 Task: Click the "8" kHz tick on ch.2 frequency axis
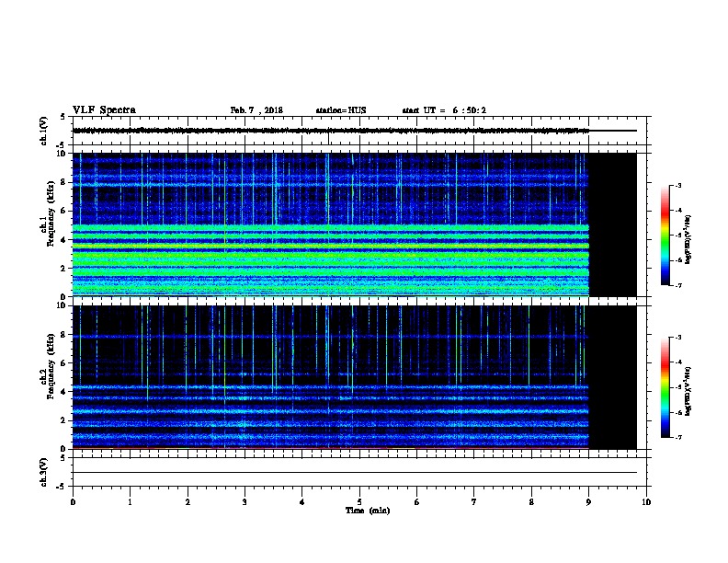63,335
